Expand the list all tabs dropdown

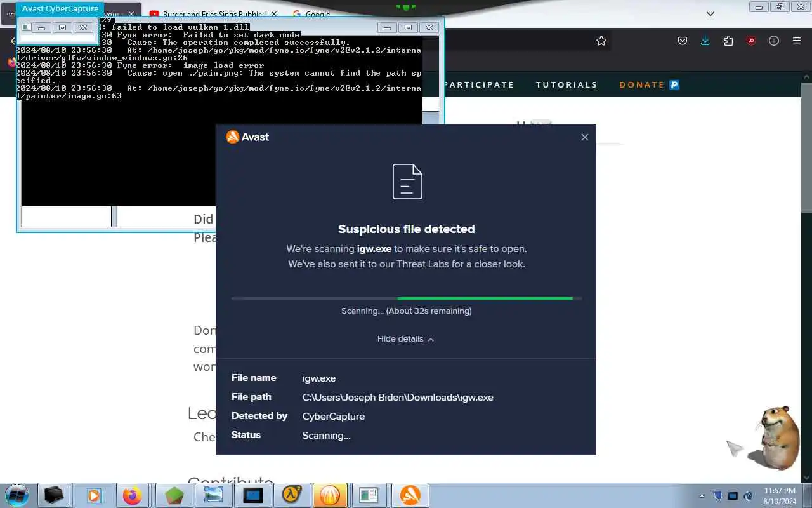pyautogui.click(x=710, y=14)
